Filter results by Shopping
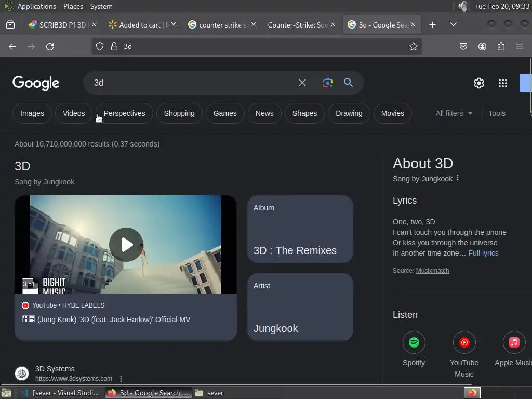The width and height of the screenshot is (532, 399). (x=179, y=113)
